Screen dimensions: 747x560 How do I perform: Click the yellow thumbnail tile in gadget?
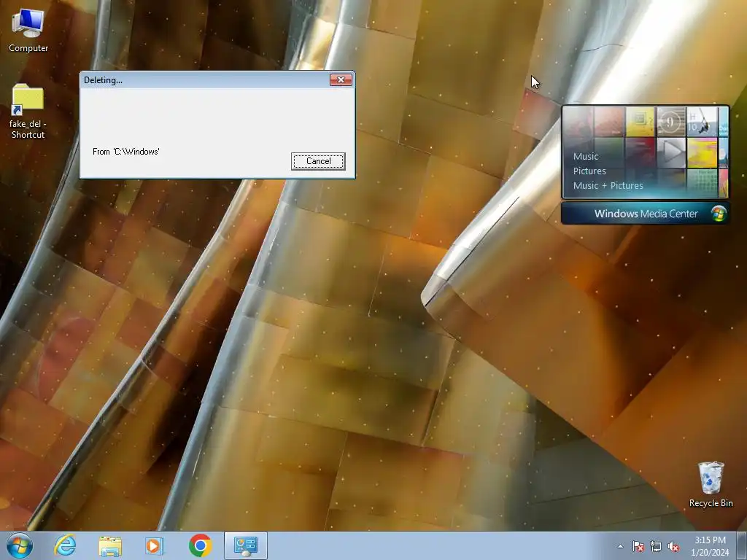coord(639,121)
